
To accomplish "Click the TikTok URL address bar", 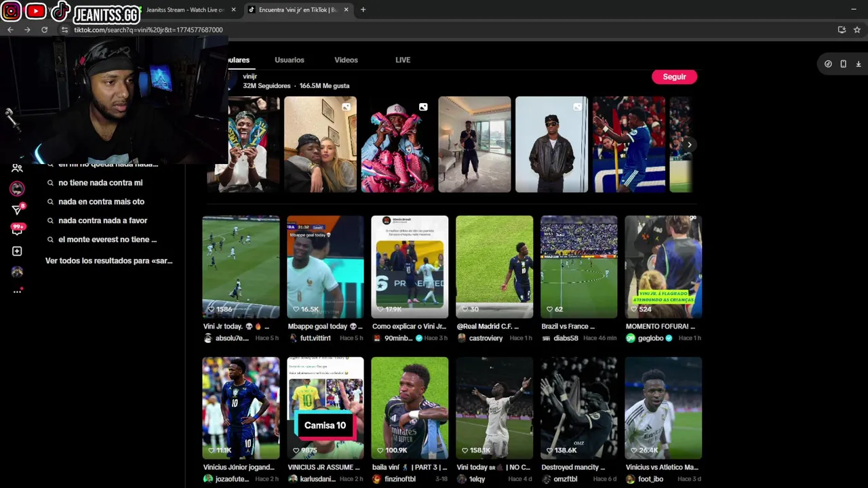I will click(x=448, y=30).
